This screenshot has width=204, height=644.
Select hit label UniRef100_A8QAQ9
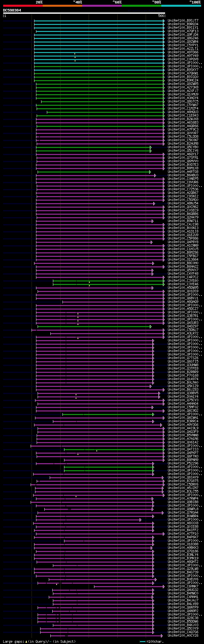[x=183, y=302]
